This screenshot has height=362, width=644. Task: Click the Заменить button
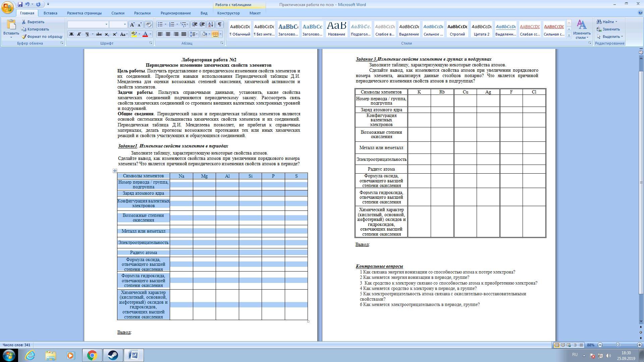click(608, 29)
